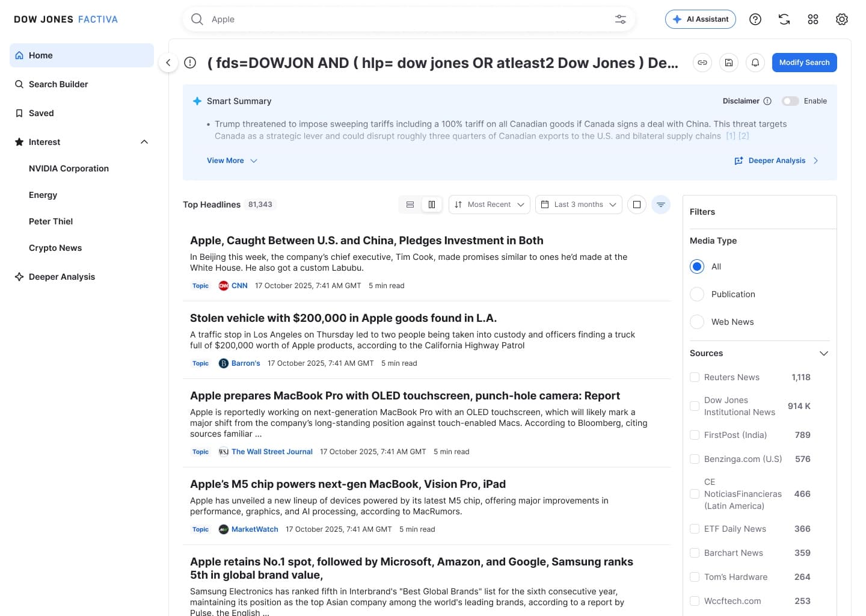Screen dimensions: 866x616
Task: Open Crypto News interest item
Action: tap(55, 248)
